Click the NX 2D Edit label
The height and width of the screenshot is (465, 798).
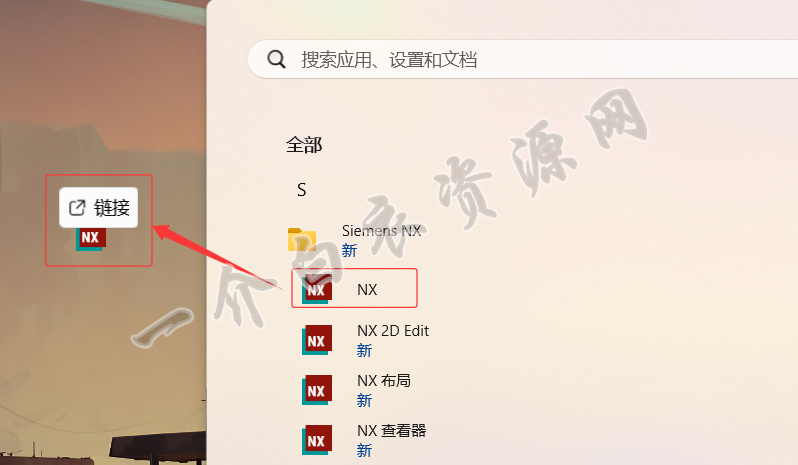tap(393, 331)
